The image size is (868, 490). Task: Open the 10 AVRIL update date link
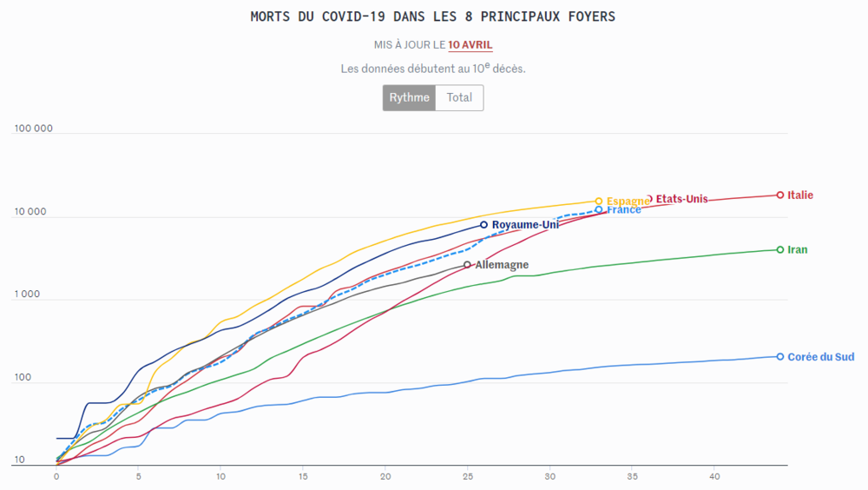[x=470, y=45]
